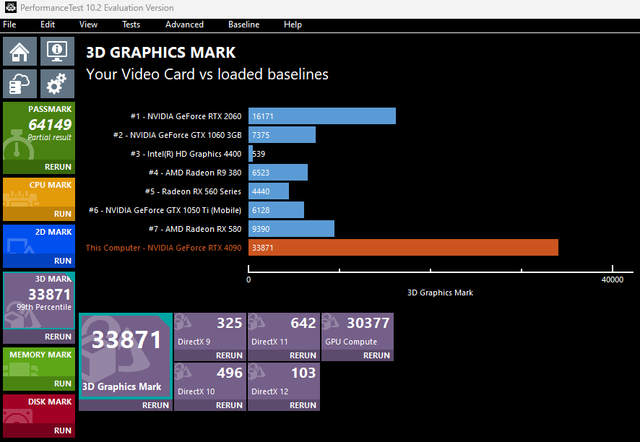640x442 pixels.
Task: Select '#5 - Radeon RX 560 Series' label
Action: coord(193,191)
